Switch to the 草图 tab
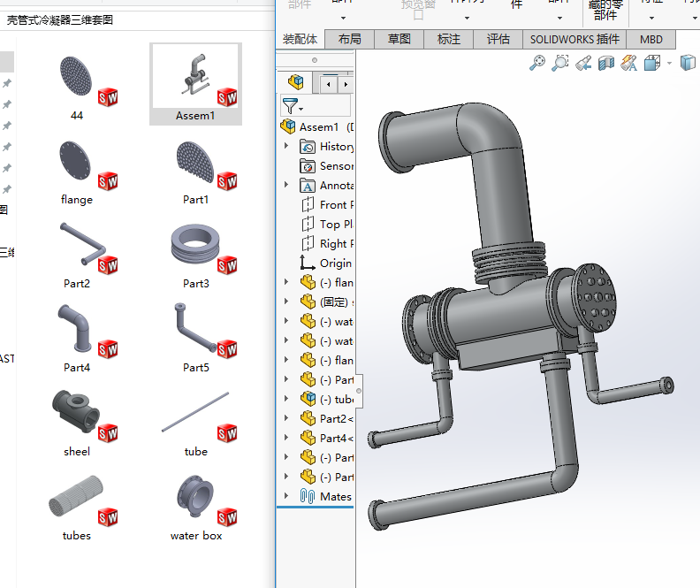 coord(399,39)
